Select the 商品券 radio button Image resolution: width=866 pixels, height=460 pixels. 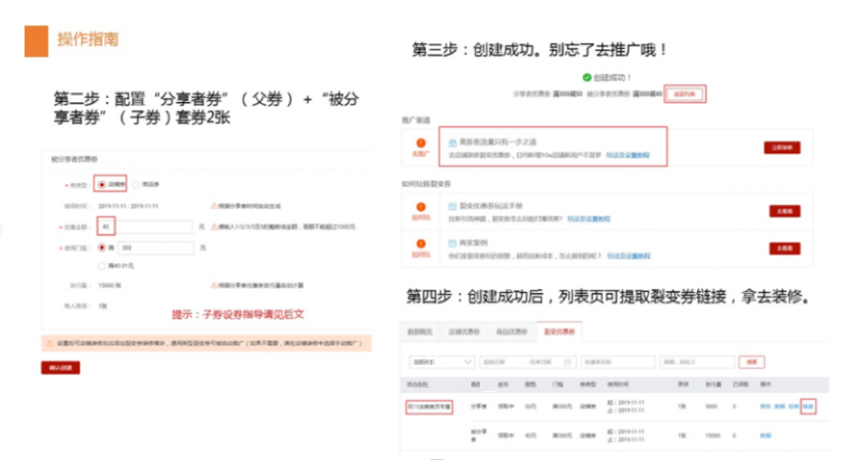point(136,184)
